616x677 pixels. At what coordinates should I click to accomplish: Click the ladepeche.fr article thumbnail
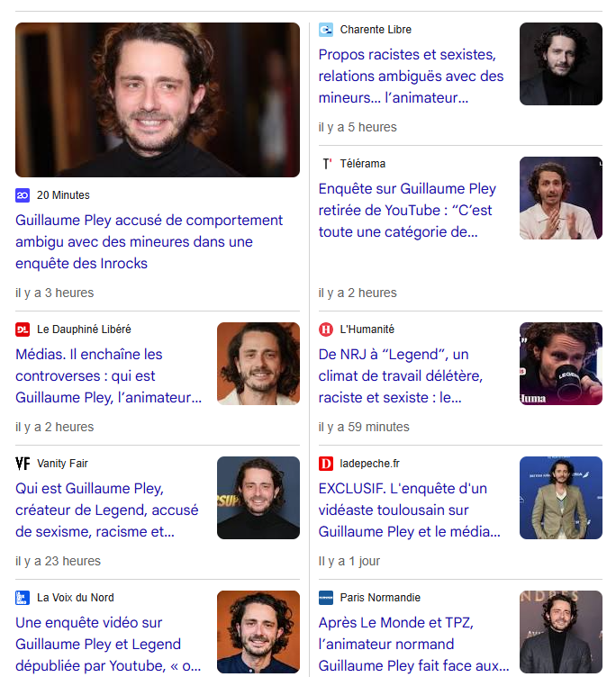[561, 498]
